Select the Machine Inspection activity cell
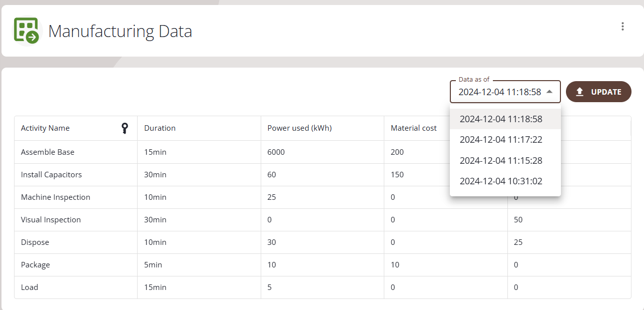The width and height of the screenshot is (644, 310). (56, 197)
